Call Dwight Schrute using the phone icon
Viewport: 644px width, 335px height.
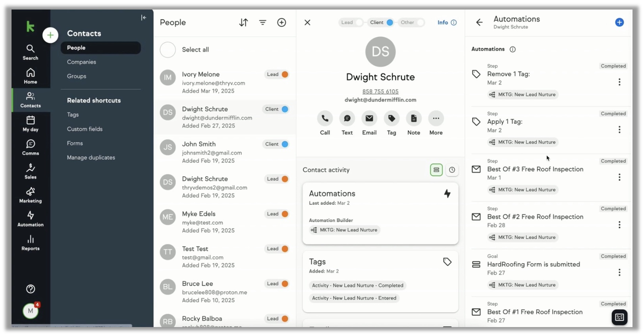coord(325,118)
